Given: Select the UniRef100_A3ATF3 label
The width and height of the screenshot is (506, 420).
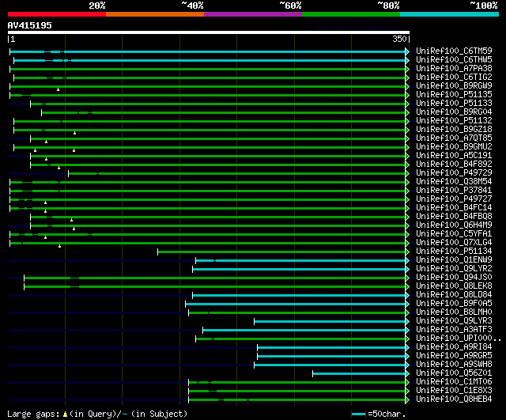Looking at the screenshot, I should point(454,330).
